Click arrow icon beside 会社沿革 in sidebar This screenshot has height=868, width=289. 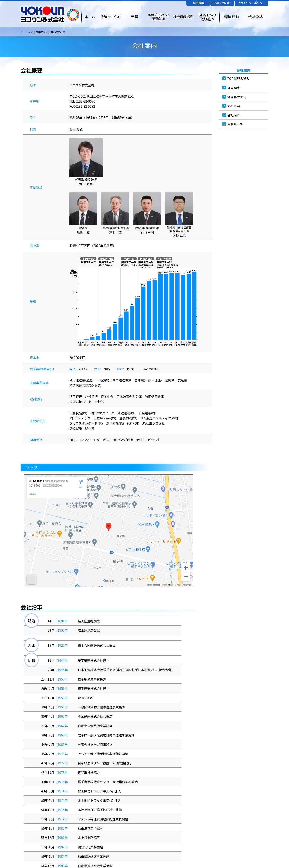click(224, 115)
